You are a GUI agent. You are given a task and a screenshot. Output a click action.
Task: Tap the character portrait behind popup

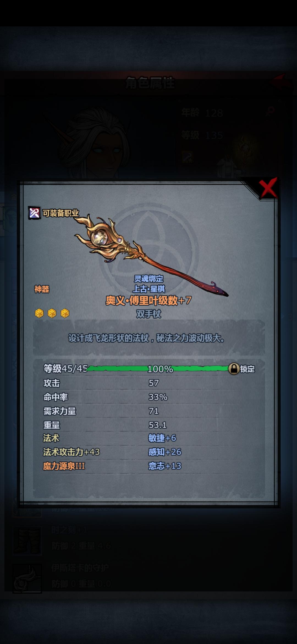pyautogui.click(x=94, y=143)
